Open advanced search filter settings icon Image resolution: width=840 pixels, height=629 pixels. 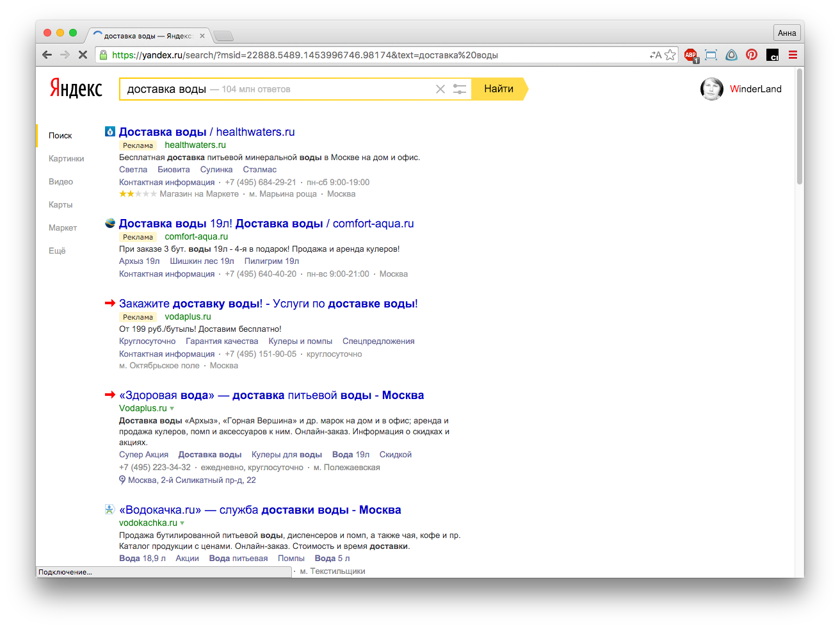(x=460, y=89)
